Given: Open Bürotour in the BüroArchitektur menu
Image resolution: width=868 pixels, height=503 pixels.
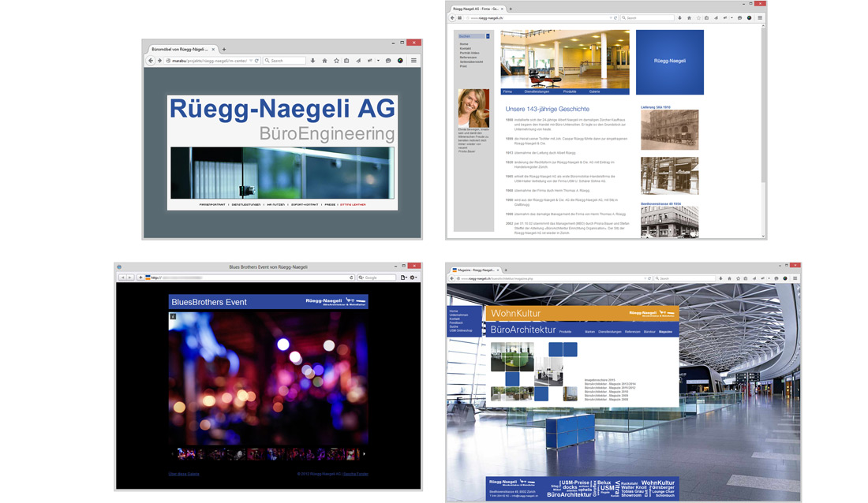Looking at the screenshot, I should click(x=649, y=332).
